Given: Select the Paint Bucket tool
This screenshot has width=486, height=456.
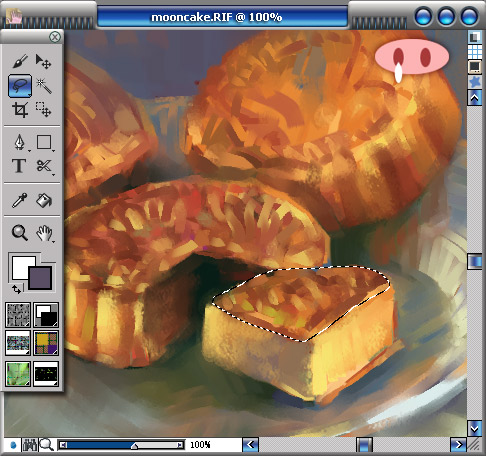Looking at the screenshot, I should coord(44,200).
